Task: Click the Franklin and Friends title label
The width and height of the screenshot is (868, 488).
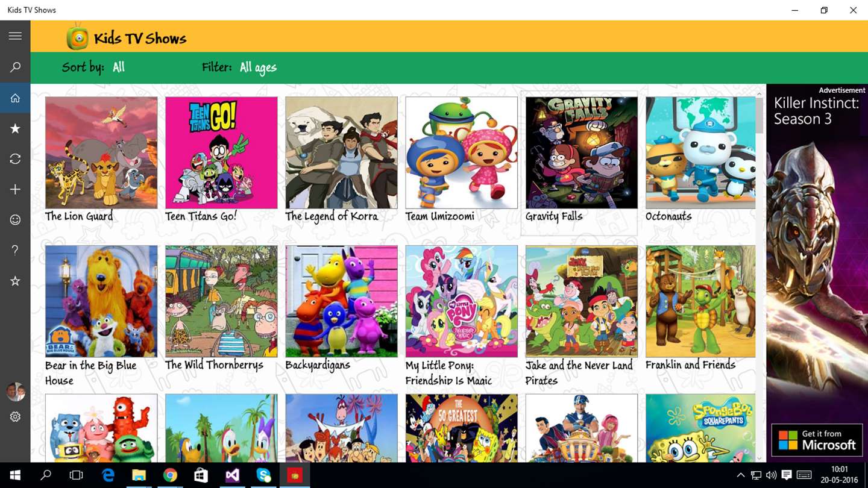Action: coord(690,364)
